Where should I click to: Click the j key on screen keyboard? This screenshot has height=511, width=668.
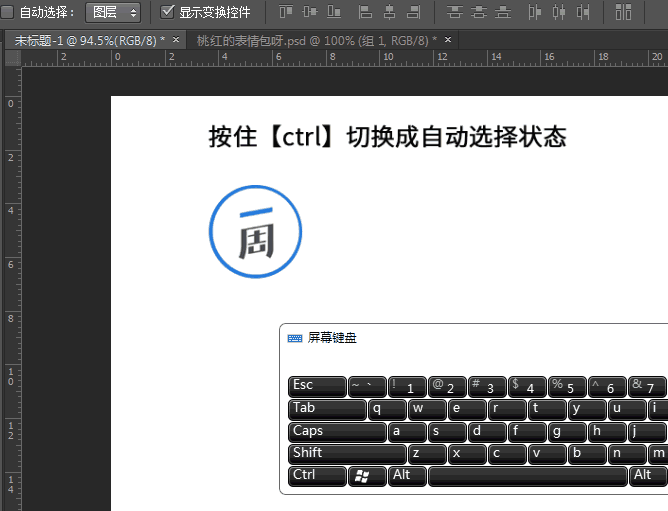coord(648,432)
